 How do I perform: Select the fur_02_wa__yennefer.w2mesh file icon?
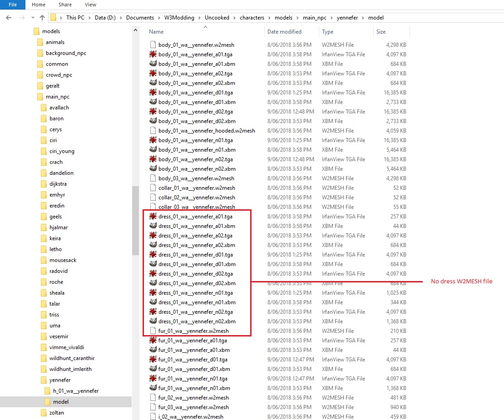tap(153, 397)
